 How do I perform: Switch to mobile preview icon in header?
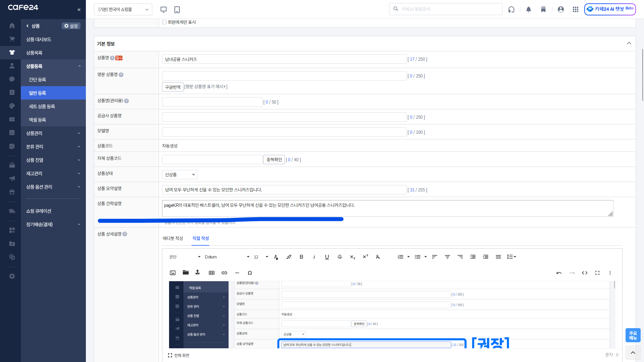point(177,9)
